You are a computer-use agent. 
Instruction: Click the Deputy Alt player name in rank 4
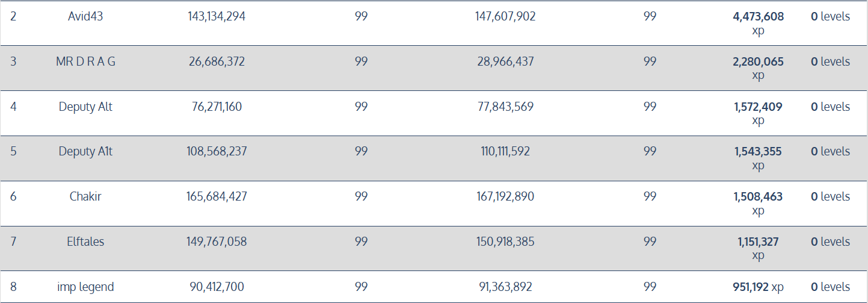85,107
